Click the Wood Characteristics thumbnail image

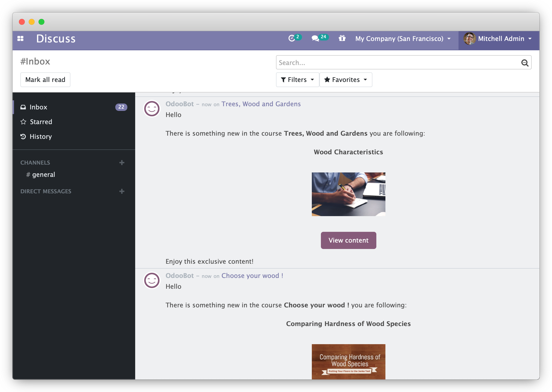pyautogui.click(x=348, y=194)
